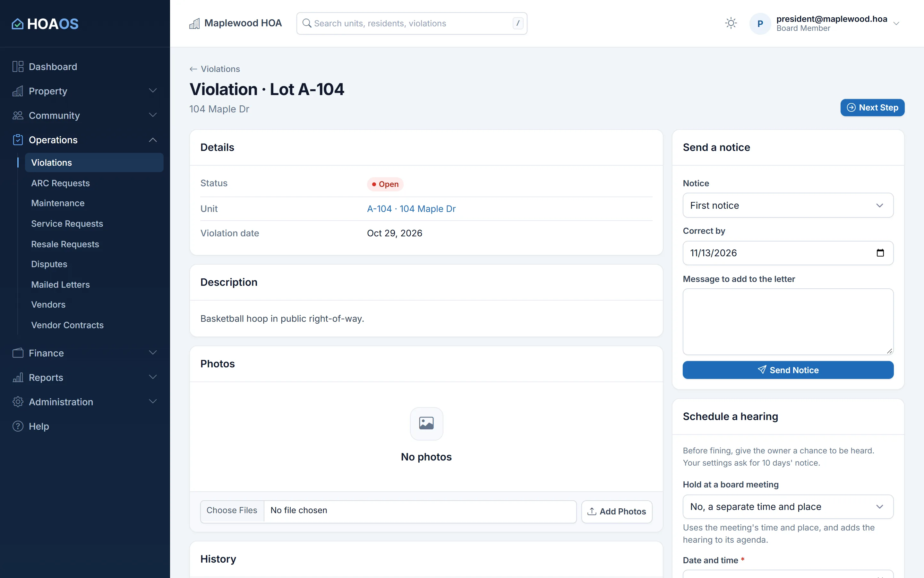Click the Correct by date field 11/13/2026
Image resolution: width=924 pixels, height=578 pixels.
pyautogui.click(x=788, y=253)
